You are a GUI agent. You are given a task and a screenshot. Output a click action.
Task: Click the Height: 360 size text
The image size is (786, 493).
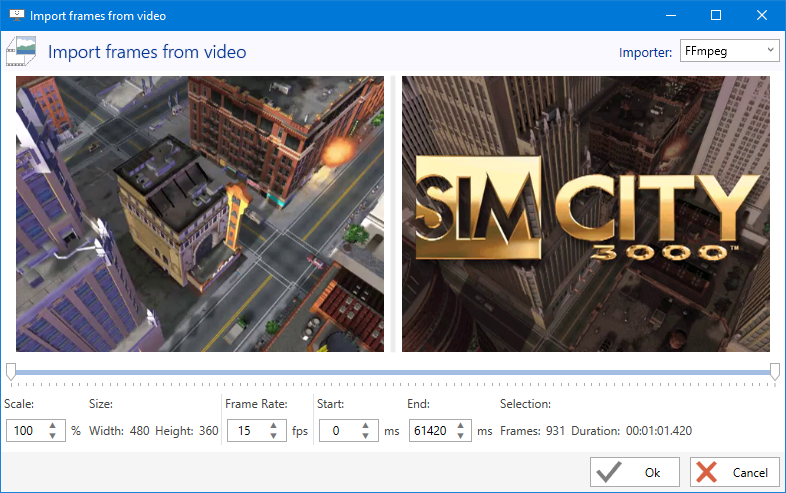pos(186,431)
